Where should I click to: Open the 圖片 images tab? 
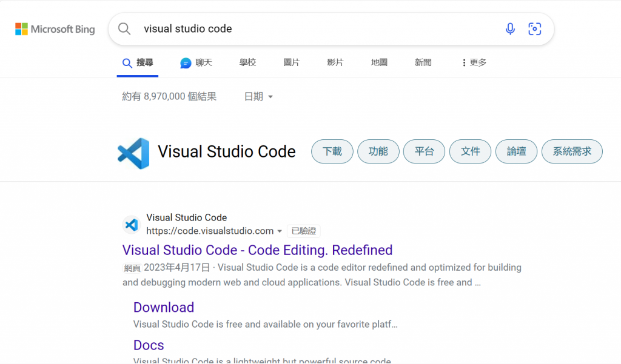click(x=292, y=62)
